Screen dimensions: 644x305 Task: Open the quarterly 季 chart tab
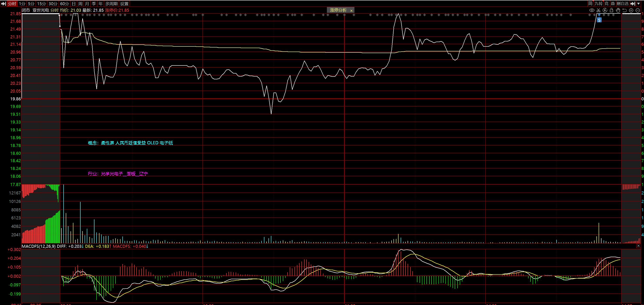point(94,3)
